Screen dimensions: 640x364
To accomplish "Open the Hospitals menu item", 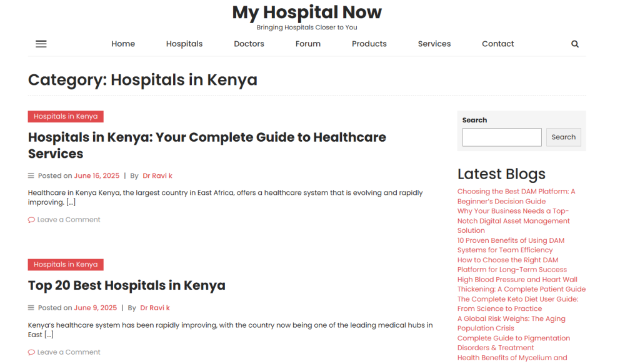I will point(184,44).
